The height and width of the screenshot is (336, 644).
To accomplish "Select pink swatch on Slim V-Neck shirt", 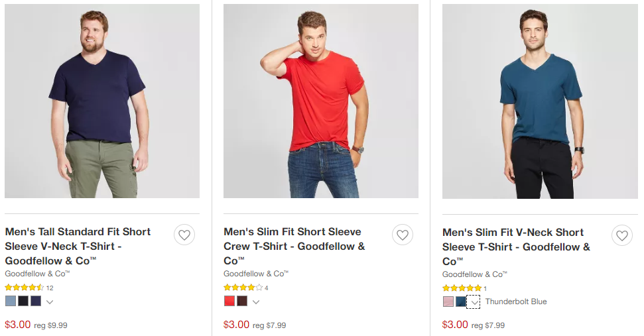I will tap(448, 302).
